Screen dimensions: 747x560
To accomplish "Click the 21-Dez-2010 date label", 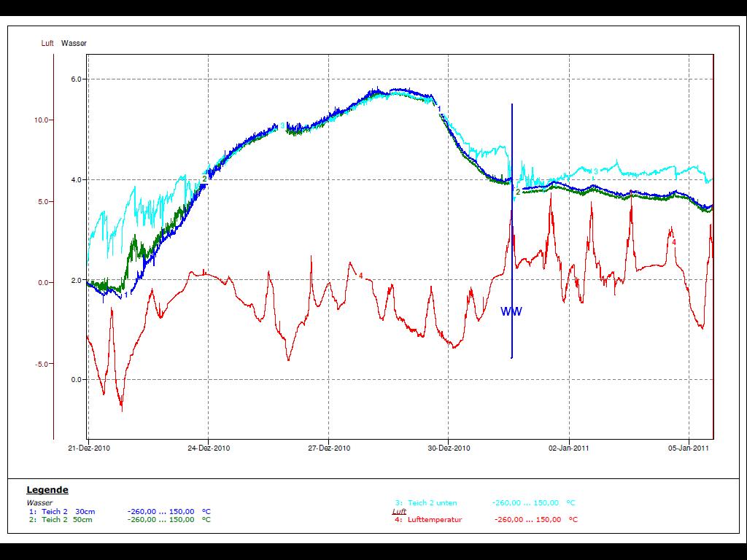I will pyautogui.click(x=88, y=448).
